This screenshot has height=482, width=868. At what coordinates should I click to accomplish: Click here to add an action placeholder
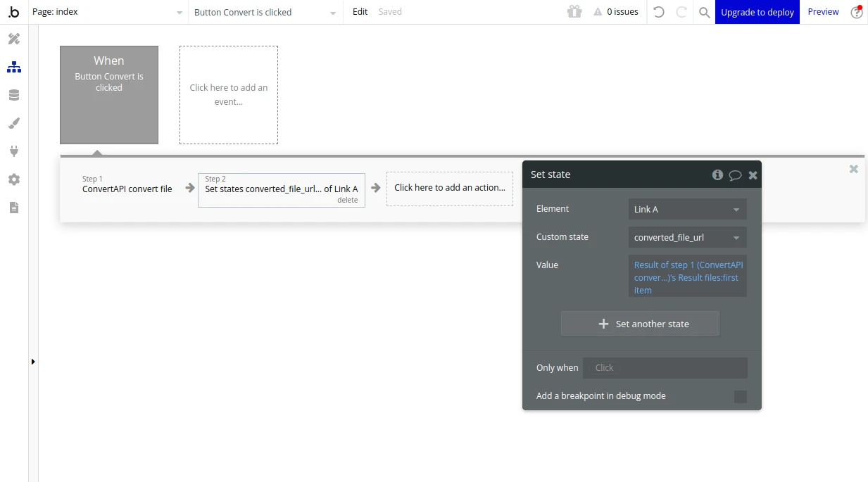pyautogui.click(x=449, y=187)
